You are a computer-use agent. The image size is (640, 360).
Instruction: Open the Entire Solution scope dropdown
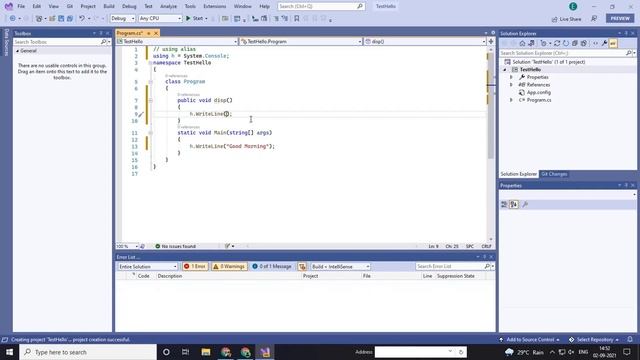(x=148, y=267)
